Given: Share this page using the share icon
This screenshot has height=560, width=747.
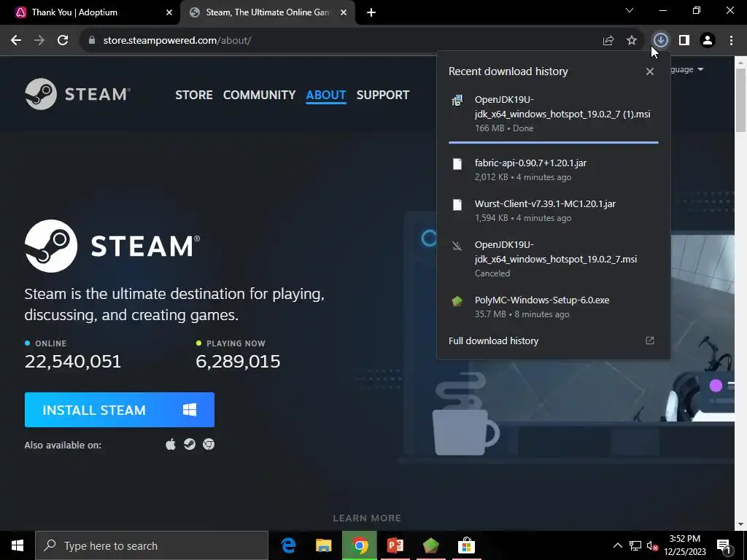Looking at the screenshot, I should [x=608, y=41].
